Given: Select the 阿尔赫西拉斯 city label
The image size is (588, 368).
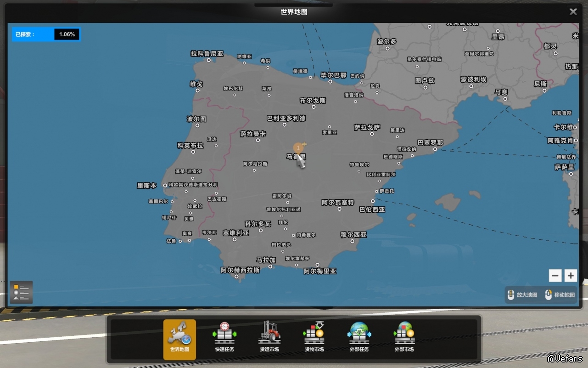Looking at the screenshot, I should (240, 270).
